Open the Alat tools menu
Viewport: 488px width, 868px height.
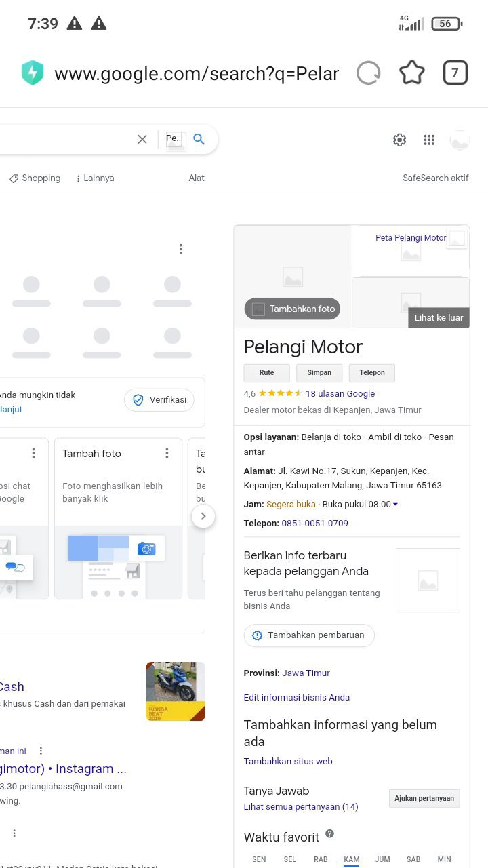tap(197, 178)
